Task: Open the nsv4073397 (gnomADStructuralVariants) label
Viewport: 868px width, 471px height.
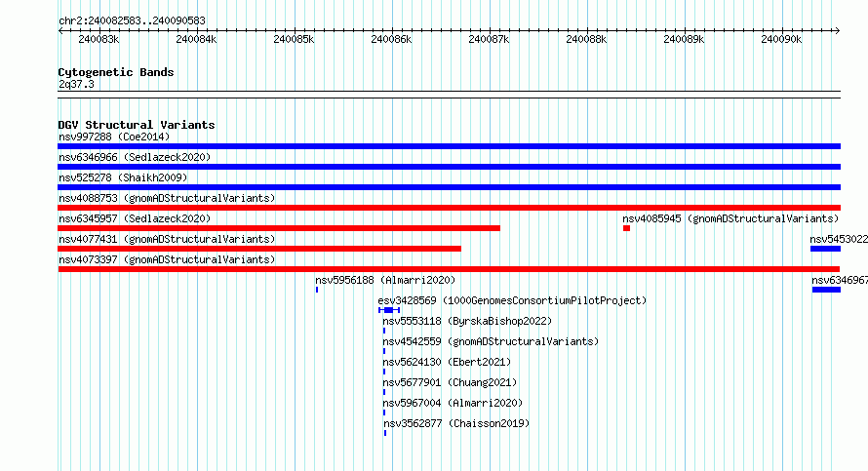Action: point(167,259)
